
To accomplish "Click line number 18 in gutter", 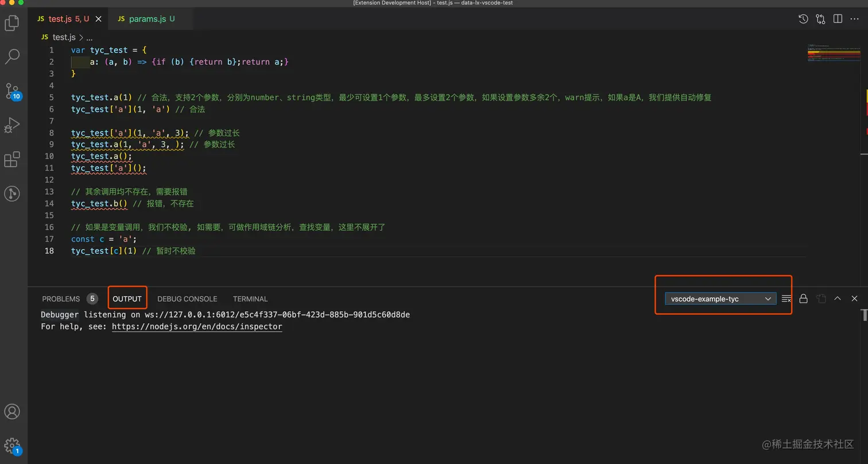I will (x=49, y=251).
